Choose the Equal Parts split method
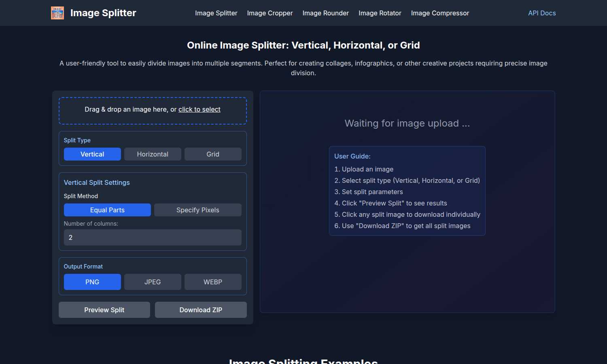Image resolution: width=607 pixels, height=364 pixels. pos(107,210)
